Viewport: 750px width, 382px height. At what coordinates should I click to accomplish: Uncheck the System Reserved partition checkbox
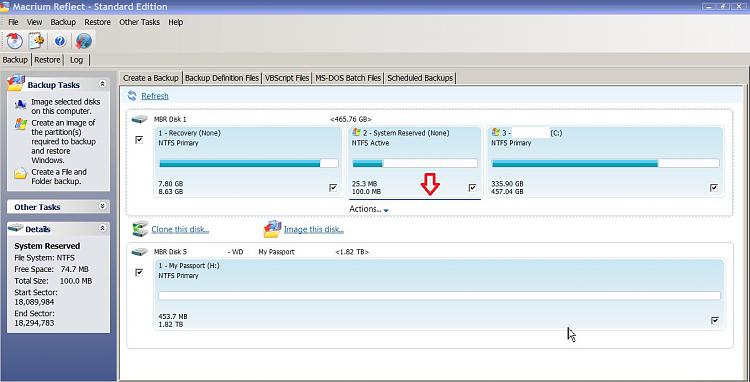pos(473,187)
